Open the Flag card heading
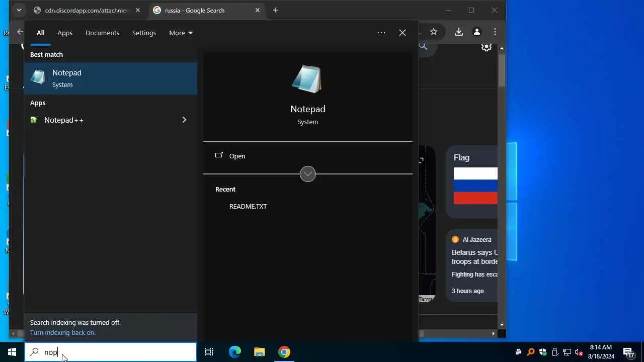Viewport: 644px width, 362px height. point(461,157)
